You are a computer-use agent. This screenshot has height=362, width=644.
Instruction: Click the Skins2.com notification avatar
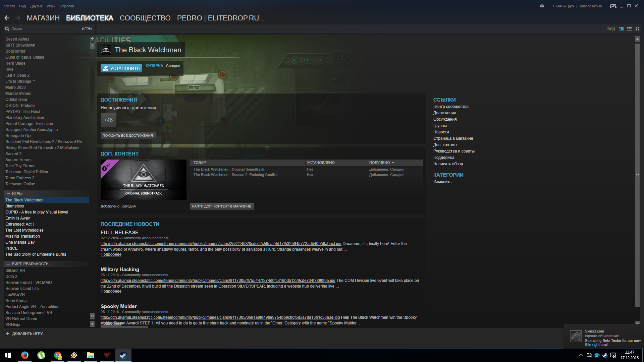[576, 336]
